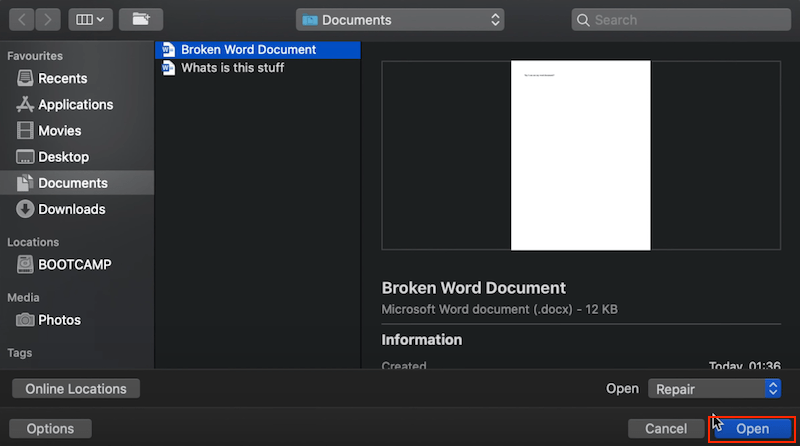The width and height of the screenshot is (800, 446).
Task: Click the back navigation arrow
Action: (x=21, y=19)
